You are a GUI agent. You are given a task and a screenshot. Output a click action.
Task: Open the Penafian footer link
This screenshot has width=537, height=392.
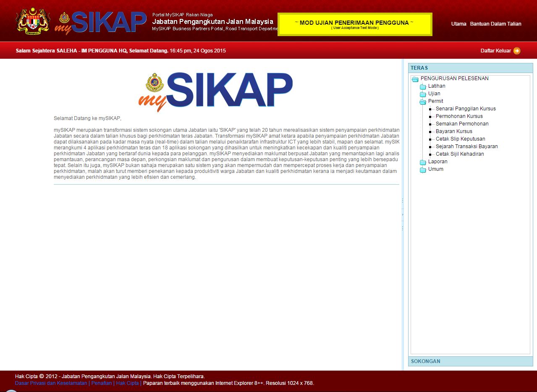pyautogui.click(x=101, y=383)
